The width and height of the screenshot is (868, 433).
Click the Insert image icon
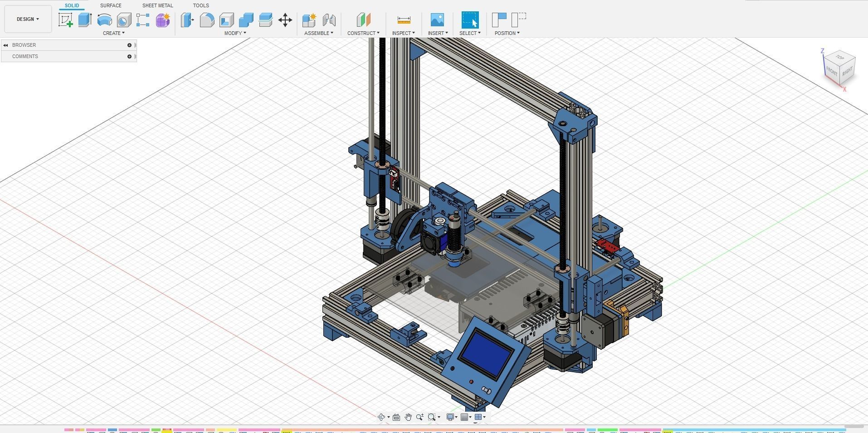point(437,20)
